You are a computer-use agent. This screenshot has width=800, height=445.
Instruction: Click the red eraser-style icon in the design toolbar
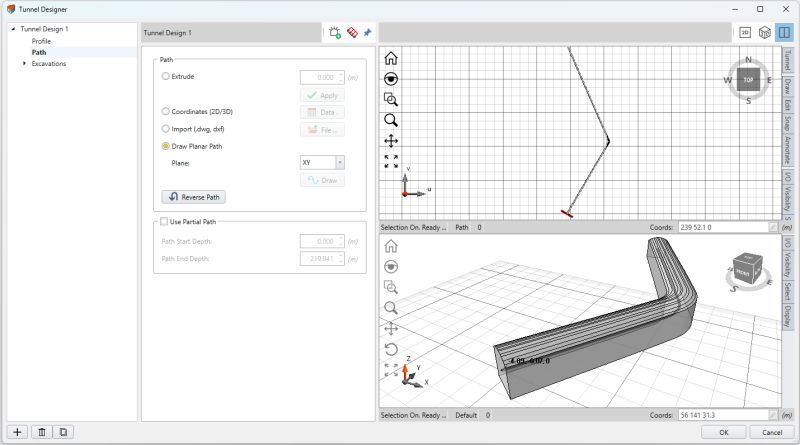pos(352,33)
